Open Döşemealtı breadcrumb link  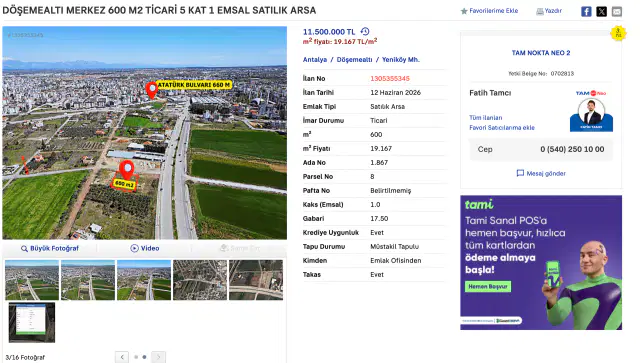(x=354, y=60)
